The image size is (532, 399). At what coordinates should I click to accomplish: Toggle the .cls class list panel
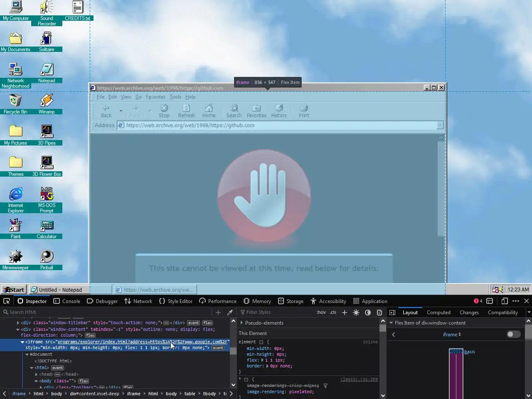pyautogui.click(x=333, y=312)
